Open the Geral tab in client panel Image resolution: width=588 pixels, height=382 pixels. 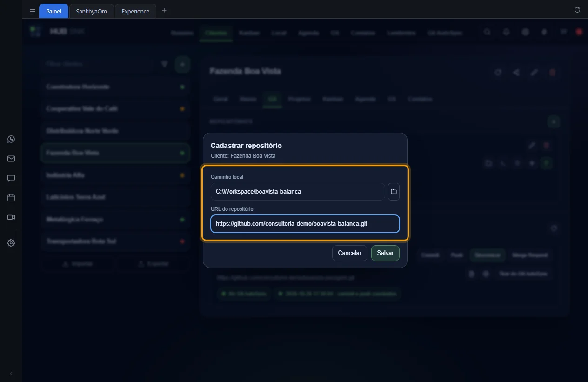coord(220,99)
